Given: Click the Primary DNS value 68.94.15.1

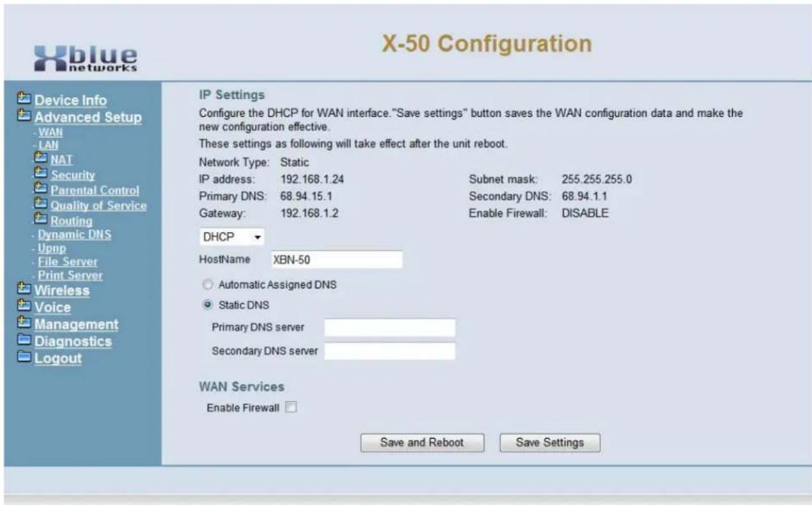Looking at the screenshot, I should [307, 197].
